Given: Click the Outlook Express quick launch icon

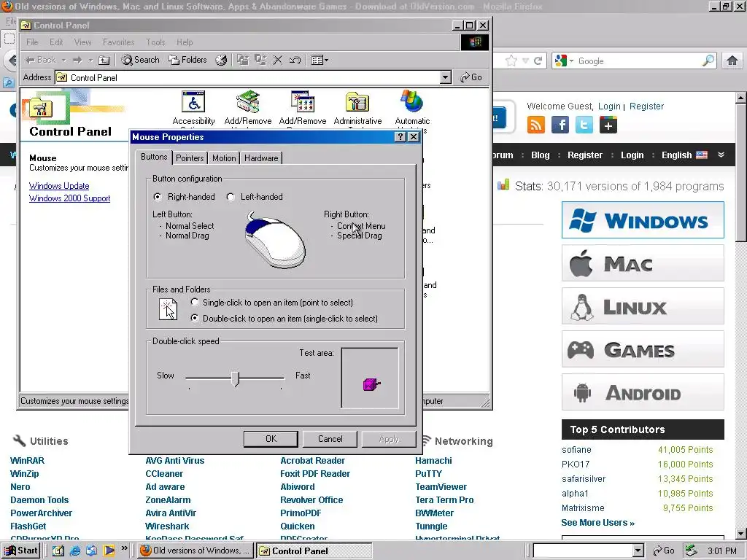Looking at the screenshot, I should coord(91,551).
